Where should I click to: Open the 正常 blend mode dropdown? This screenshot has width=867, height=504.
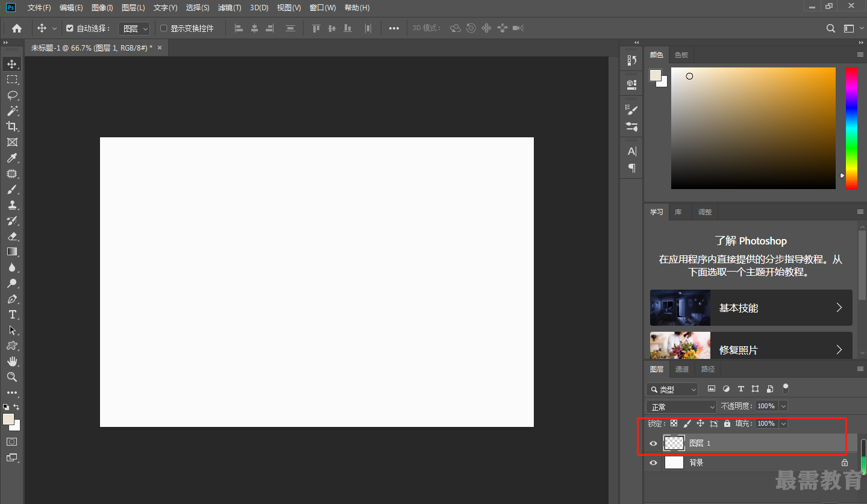click(x=681, y=407)
